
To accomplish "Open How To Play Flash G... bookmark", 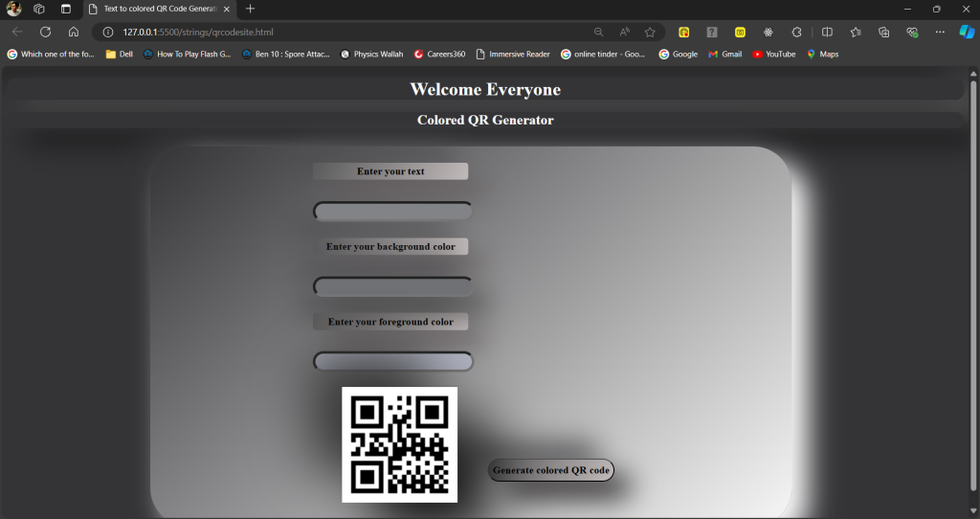I will (x=187, y=55).
